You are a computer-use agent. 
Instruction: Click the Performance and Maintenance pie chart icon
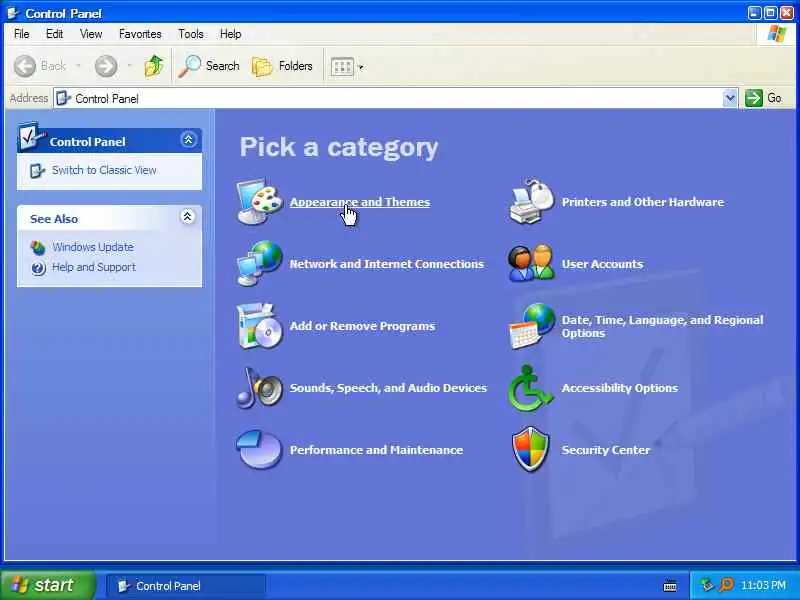259,449
